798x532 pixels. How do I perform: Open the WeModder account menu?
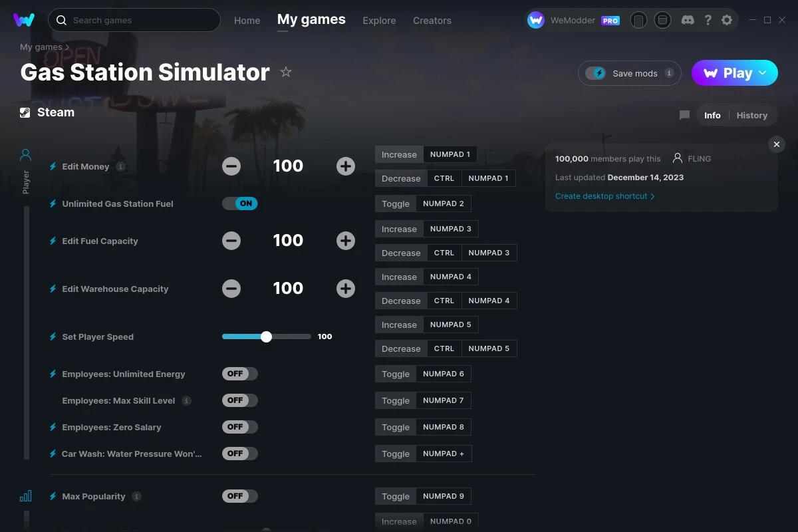(574, 20)
